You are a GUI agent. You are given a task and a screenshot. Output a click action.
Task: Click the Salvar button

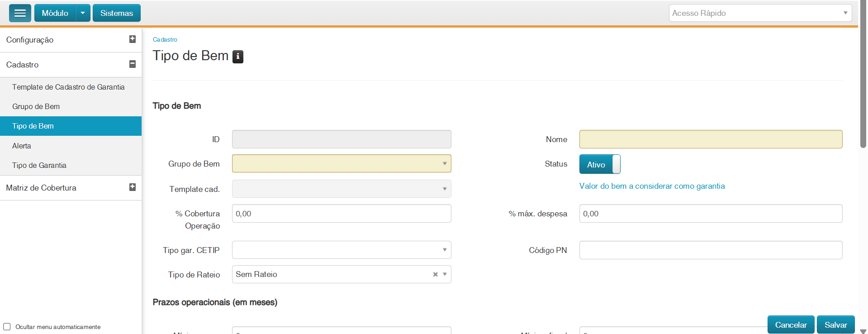[835, 325]
